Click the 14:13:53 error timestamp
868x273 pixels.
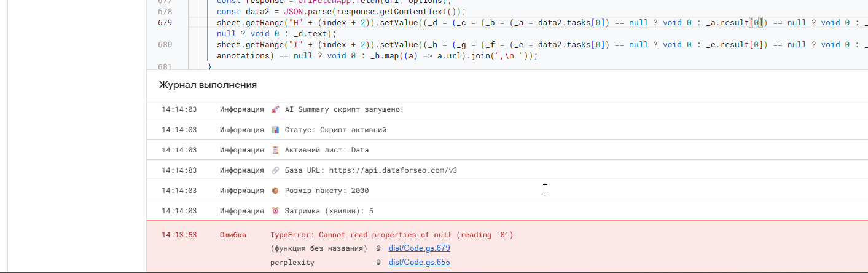[x=179, y=235]
